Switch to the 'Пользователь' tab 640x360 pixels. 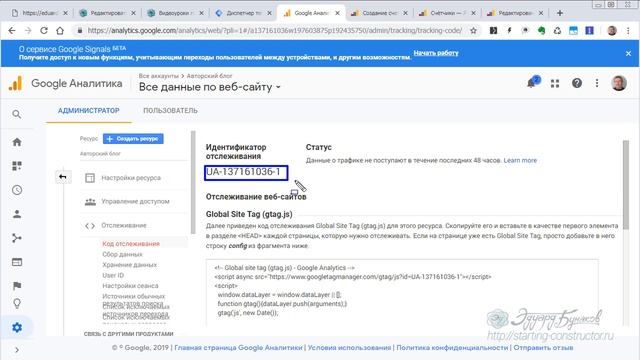point(170,111)
